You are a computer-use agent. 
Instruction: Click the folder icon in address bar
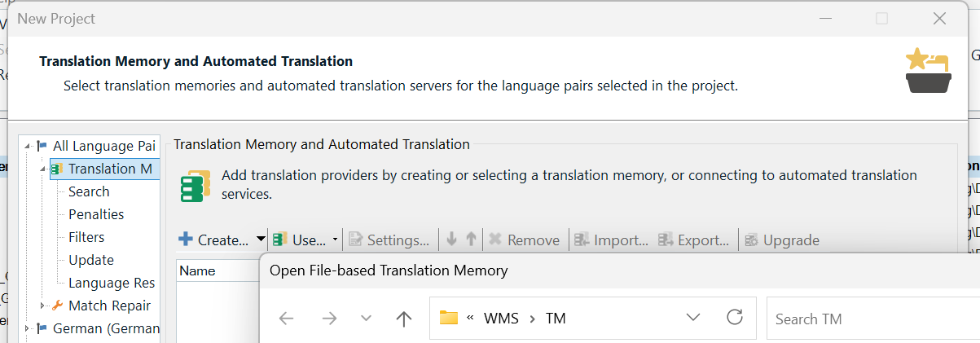coord(448,318)
